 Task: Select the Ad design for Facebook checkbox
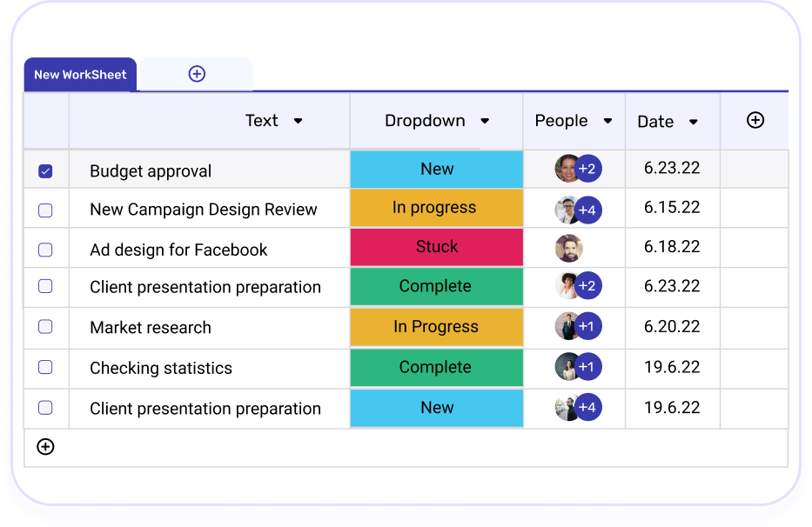(x=45, y=250)
